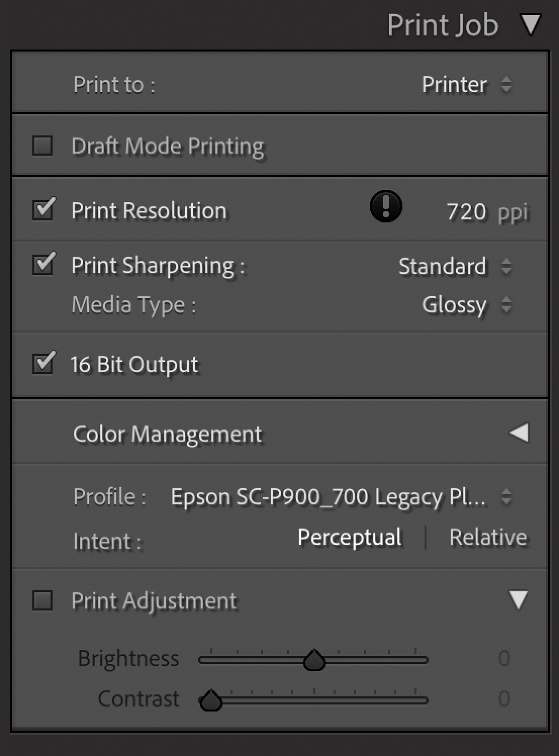The height and width of the screenshot is (756, 559).
Task: Expand the Color Management section triangle
Action: click(519, 432)
